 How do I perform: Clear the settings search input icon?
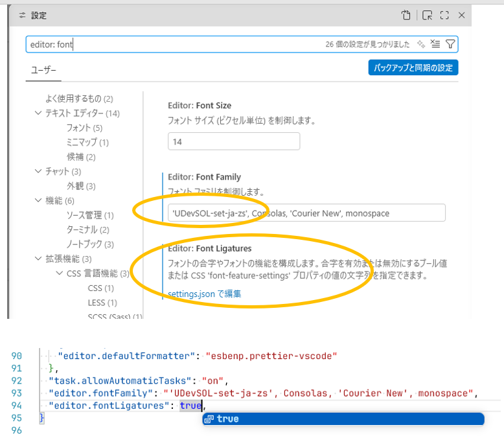(435, 43)
